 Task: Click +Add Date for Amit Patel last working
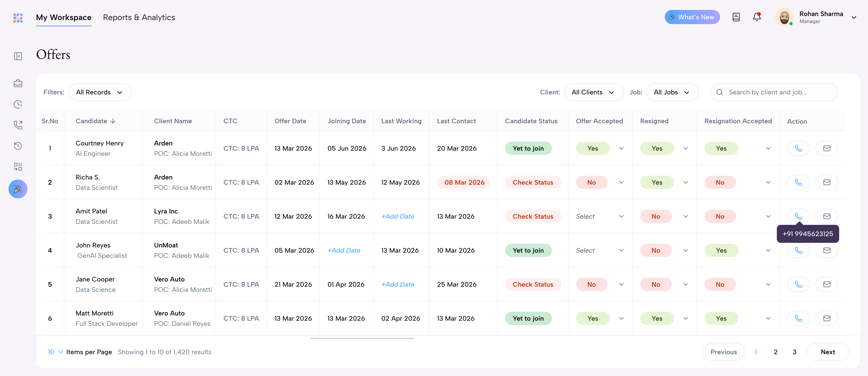click(x=398, y=216)
